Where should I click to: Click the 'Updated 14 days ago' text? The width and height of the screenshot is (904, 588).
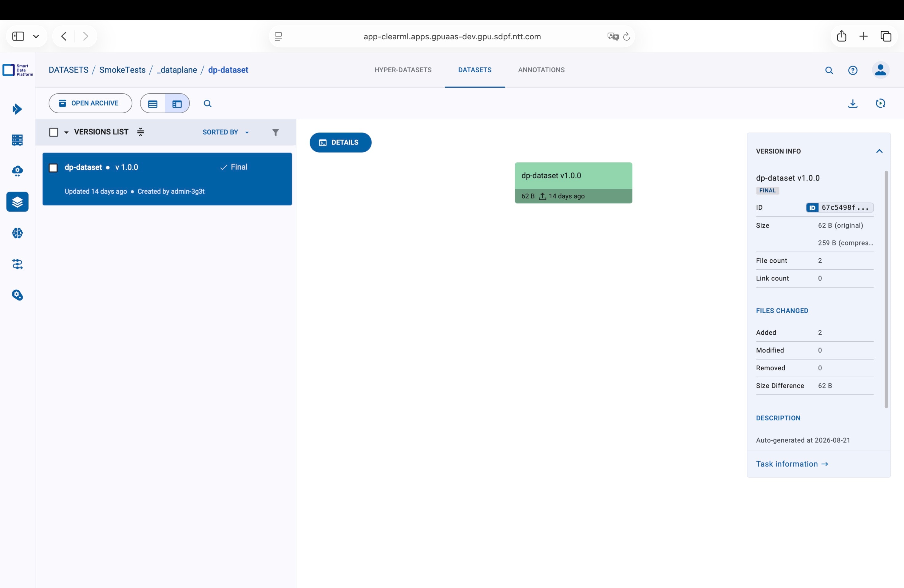point(96,192)
